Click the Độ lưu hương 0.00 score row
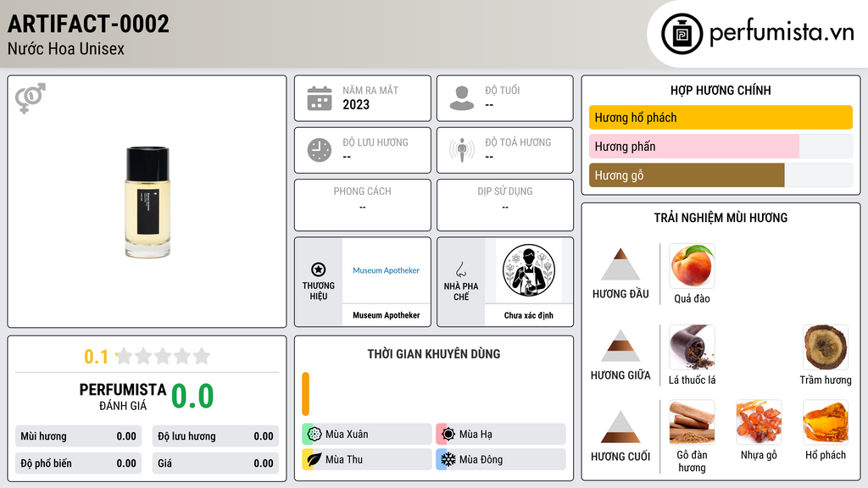The height and width of the screenshot is (488, 868). (x=215, y=436)
